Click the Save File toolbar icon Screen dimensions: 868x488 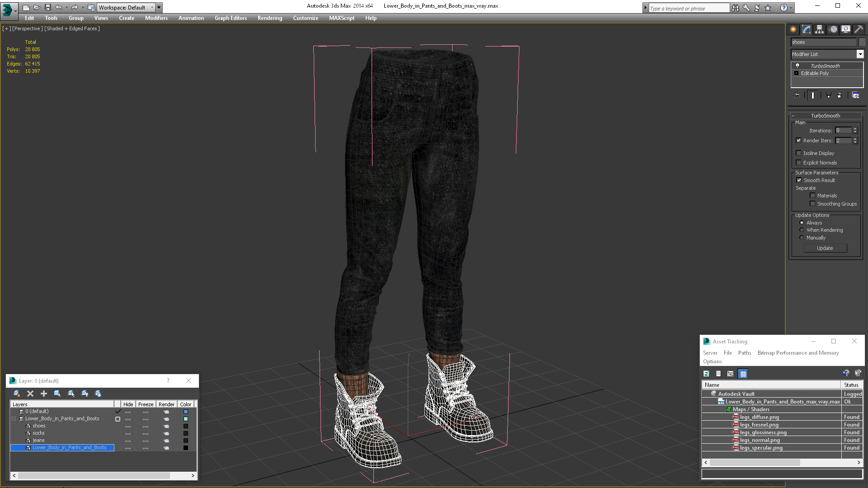(x=48, y=7)
